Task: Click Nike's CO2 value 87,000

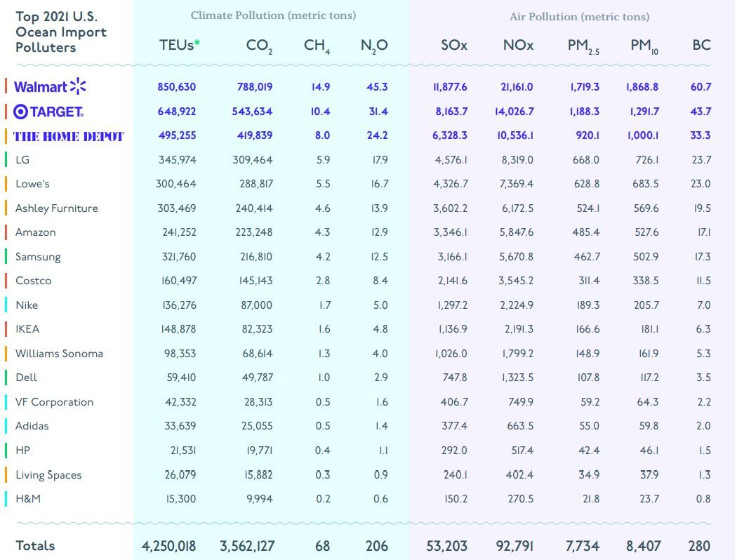Action: (257, 305)
